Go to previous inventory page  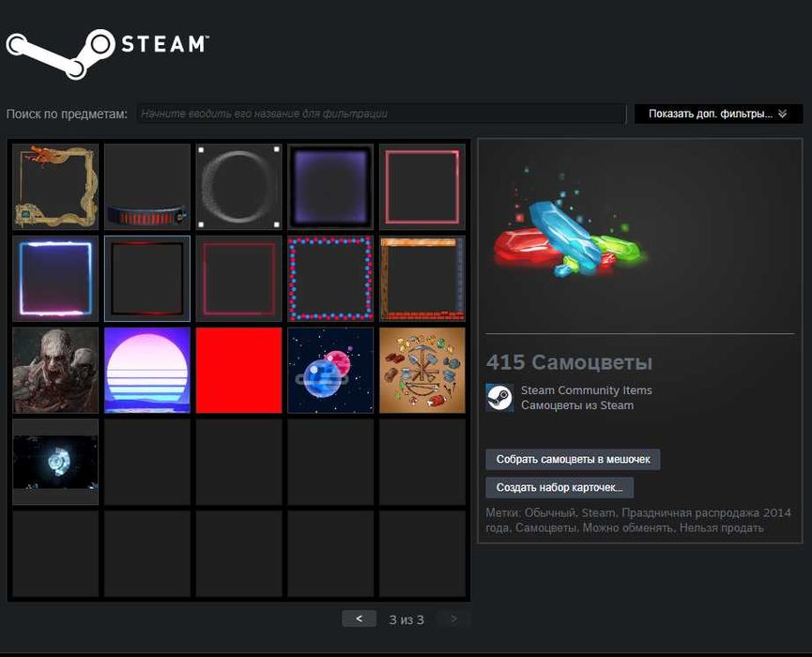[359, 619]
